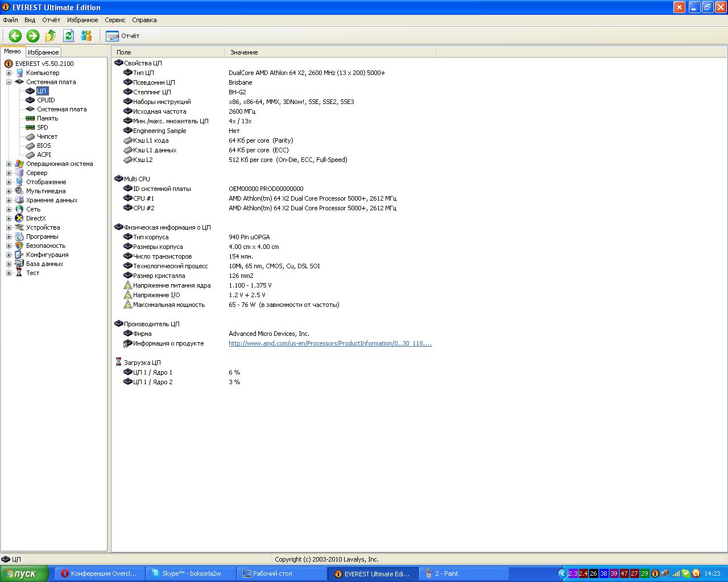Switch to the Skype boksorla2w taskbar button
The height and width of the screenshot is (582, 728).
tap(191, 573)
